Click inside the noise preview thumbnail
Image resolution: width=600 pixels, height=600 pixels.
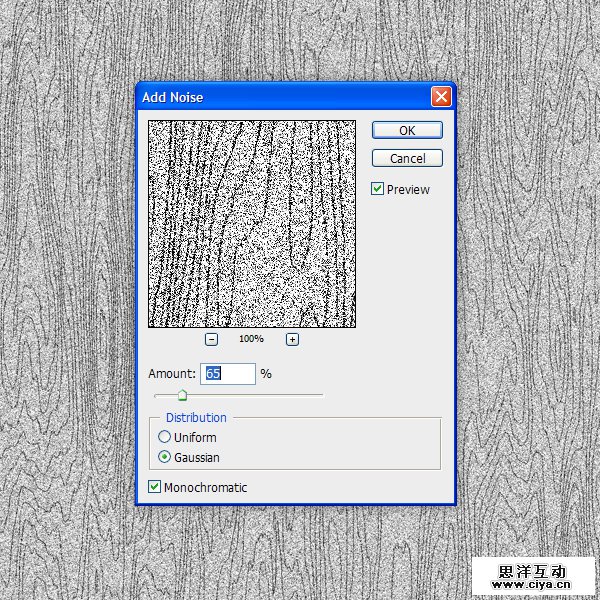coord(252,224)
